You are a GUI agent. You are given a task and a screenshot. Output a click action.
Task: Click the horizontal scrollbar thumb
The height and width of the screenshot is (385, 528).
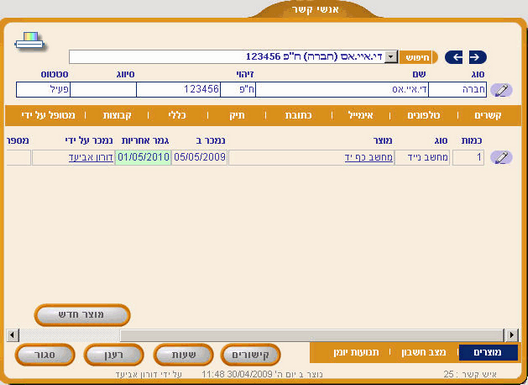click(x=311, y=335)
